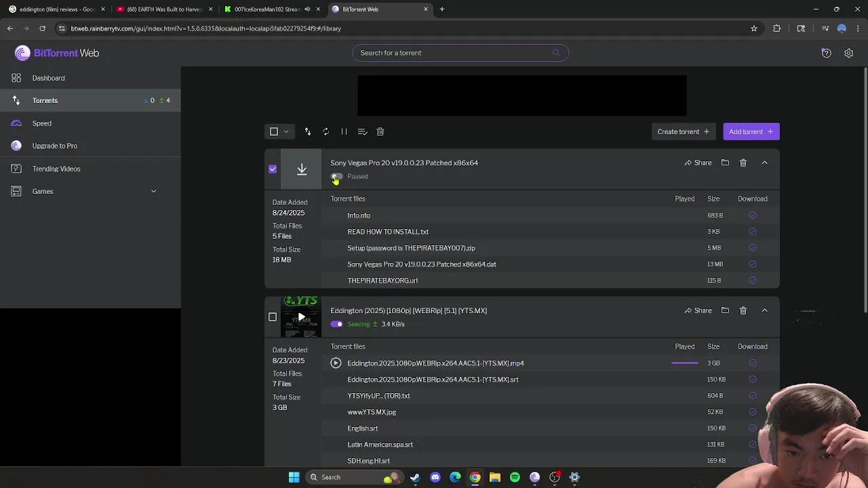Toggle download for Info.nfo file

tap(753, 216)
